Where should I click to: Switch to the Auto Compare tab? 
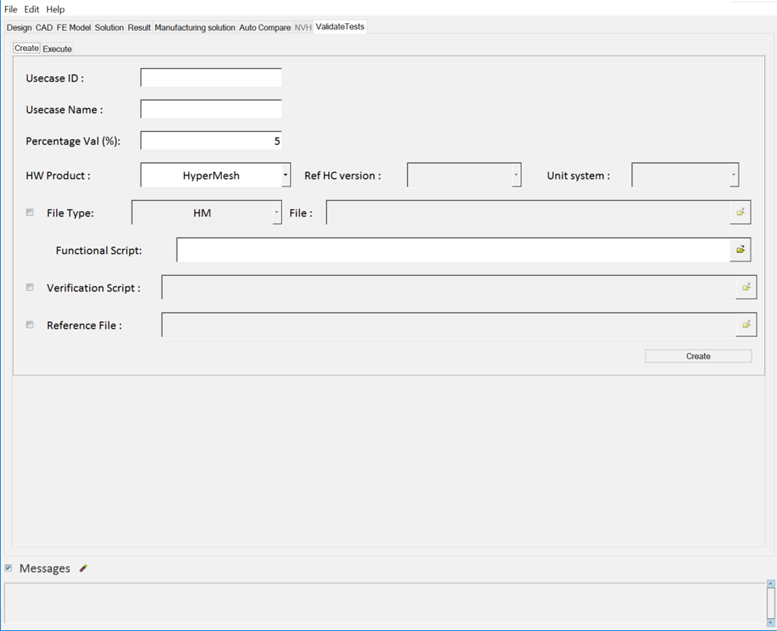[x=265, y=28]
